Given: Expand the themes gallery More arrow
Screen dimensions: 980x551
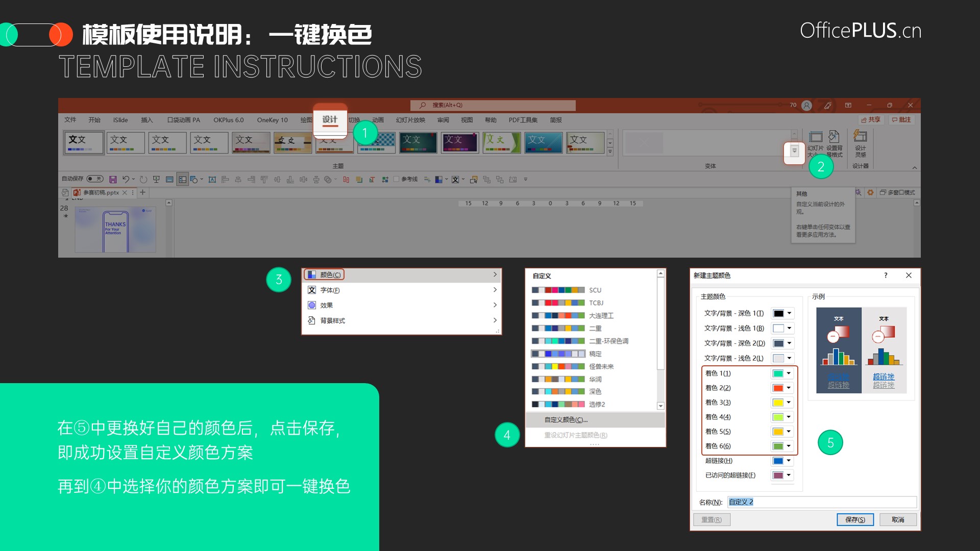Looking at the screenshot, I should pos(610,152).
